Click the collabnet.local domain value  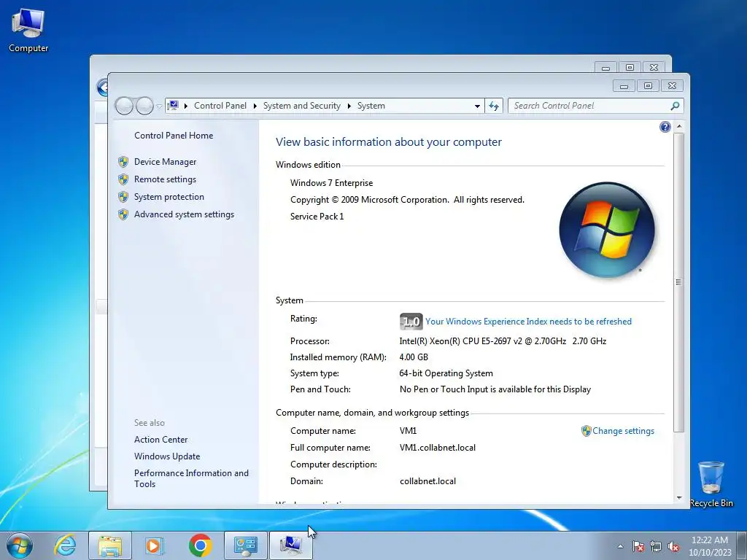(427, 481)
